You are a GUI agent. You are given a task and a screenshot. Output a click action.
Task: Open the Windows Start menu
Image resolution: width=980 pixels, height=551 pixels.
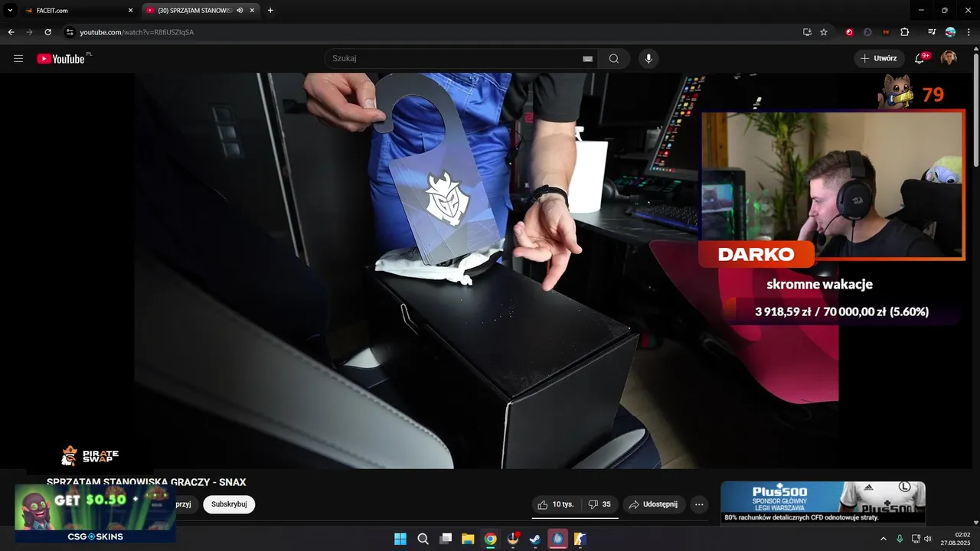400,539
